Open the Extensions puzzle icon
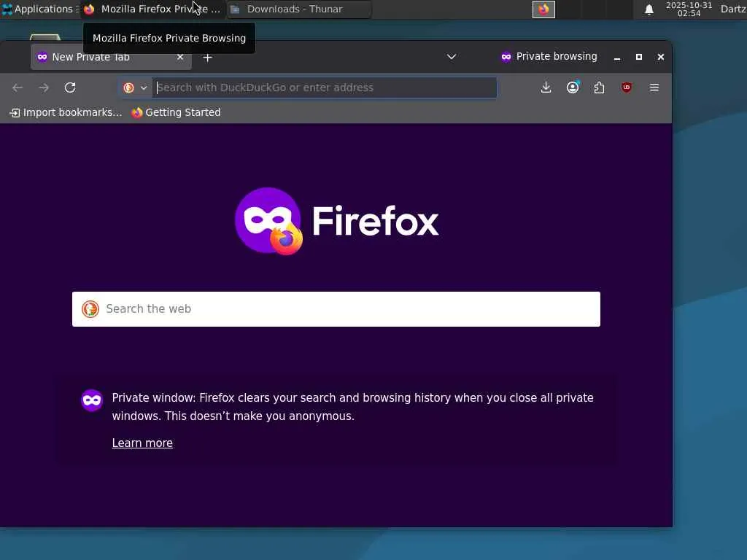The height and width of the screenshot is (560, 747). click(600, 87)
